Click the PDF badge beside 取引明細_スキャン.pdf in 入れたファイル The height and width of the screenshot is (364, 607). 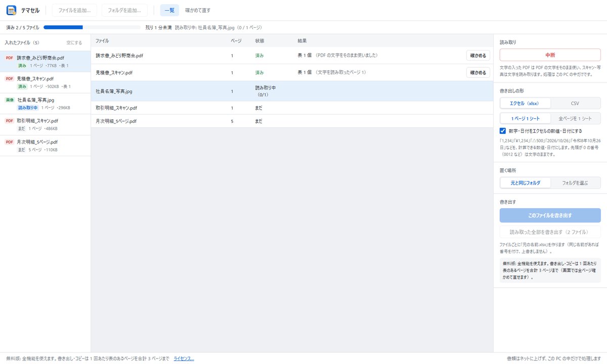click(x=10, y=121)
